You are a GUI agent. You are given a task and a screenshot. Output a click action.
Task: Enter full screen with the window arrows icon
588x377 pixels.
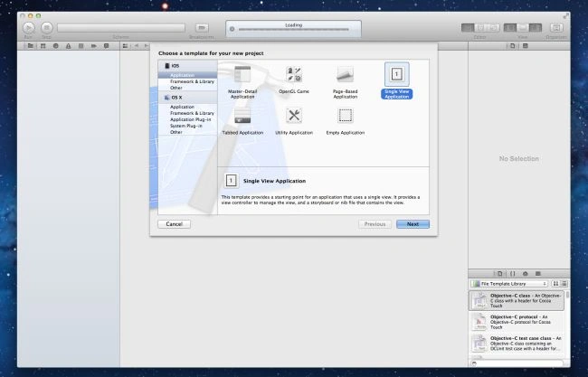pos(565,15)
